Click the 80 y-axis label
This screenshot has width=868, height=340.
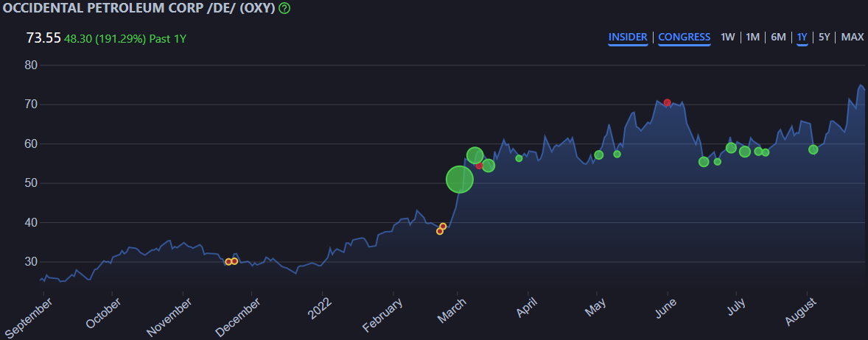[30, 65]
